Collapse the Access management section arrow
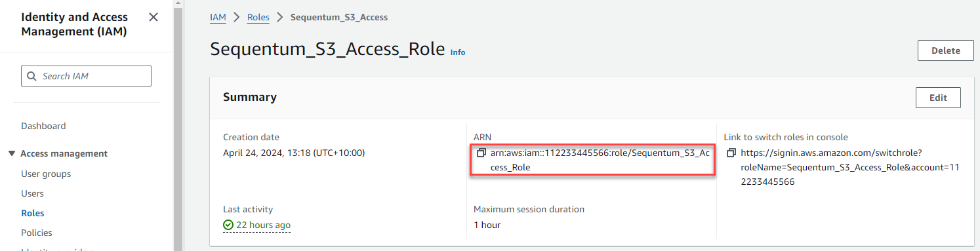Screen dimensions: 980x251 click(x=12, y=153)
